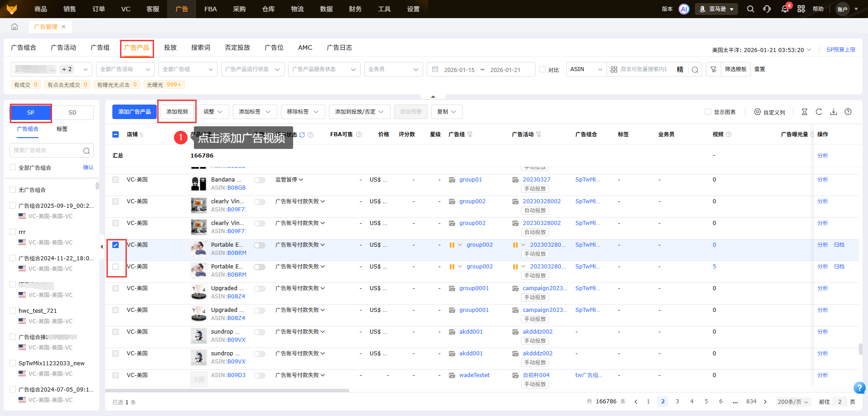Refresh the ad product table

click(819, 112)
